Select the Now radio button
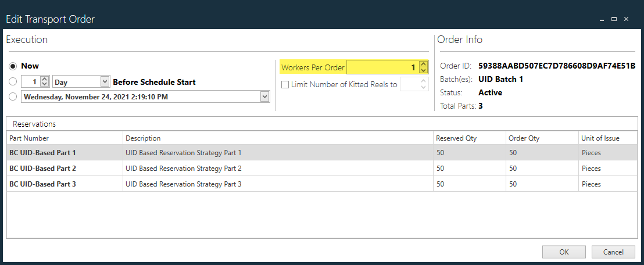Screen dimensions: 644x265 tap(13, 66)
